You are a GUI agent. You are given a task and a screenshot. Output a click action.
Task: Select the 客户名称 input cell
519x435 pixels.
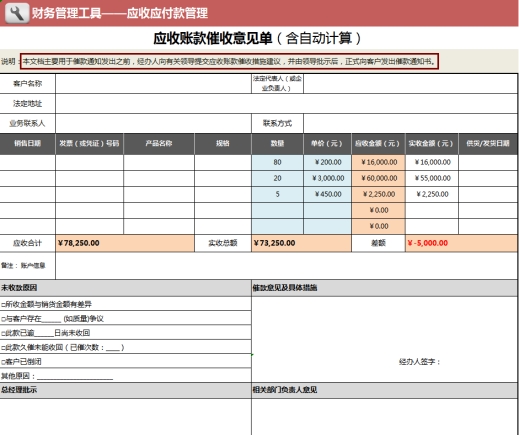153,84
